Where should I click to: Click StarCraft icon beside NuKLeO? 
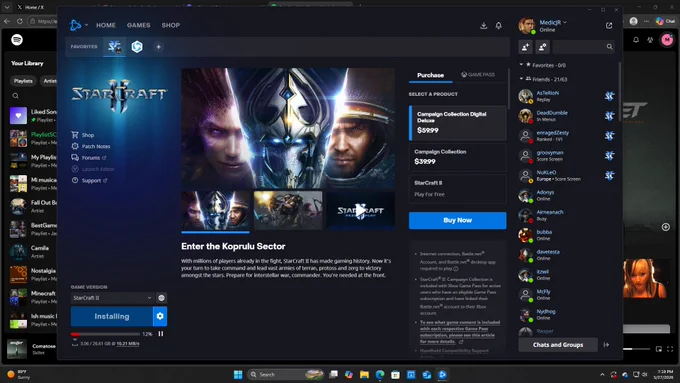point(609,175)
